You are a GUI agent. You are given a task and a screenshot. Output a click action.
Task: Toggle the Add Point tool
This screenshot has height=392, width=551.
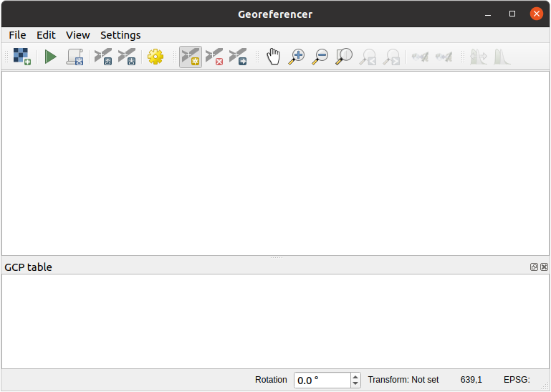click(x=191, y=57)
